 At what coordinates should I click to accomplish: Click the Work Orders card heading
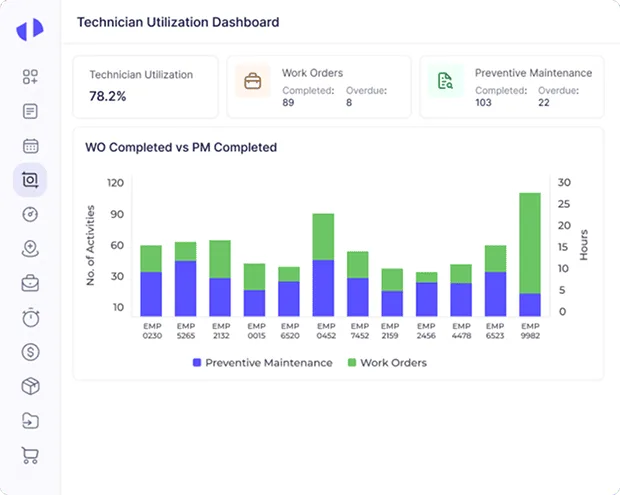tap(312, 73)
